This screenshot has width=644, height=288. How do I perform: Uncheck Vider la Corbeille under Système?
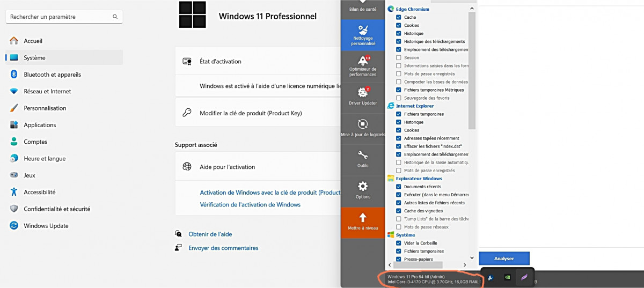tap(399, 243)
